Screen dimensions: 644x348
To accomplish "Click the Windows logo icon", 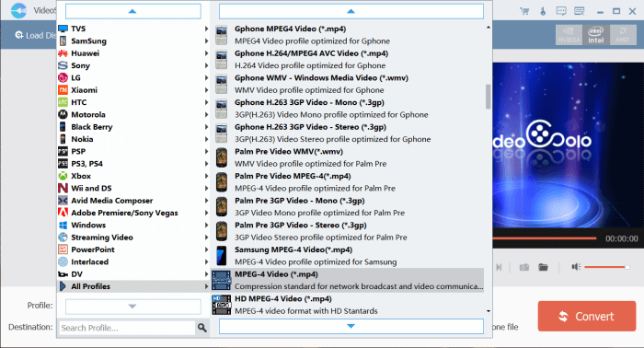I will tap(63, 226).
